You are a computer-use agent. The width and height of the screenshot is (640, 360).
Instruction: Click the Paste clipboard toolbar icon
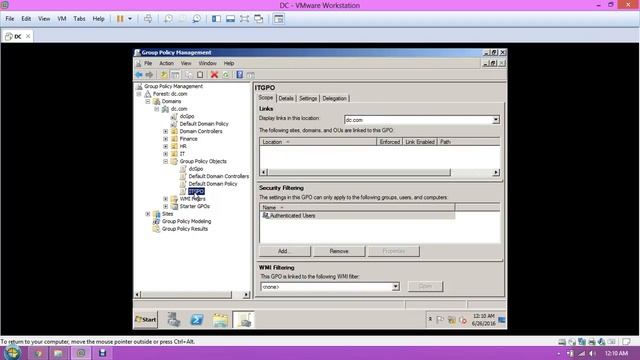[x=200, y=75]
